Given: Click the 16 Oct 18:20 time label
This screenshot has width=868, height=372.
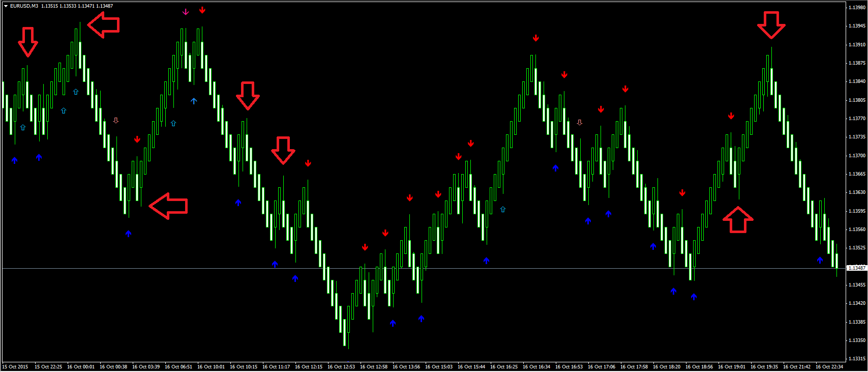Looking at the screenshot, I should [x=667, y=367].
